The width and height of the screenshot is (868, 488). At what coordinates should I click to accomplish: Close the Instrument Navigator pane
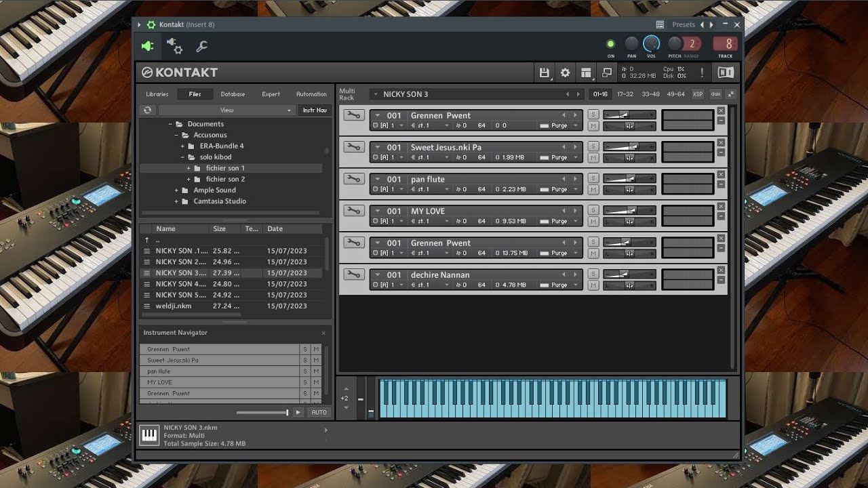coord(323,333)
